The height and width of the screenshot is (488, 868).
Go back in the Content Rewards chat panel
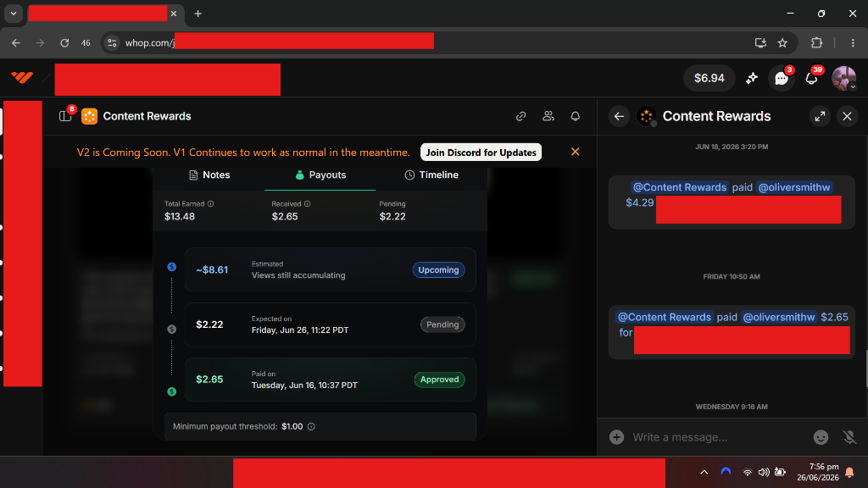[619, 116]
